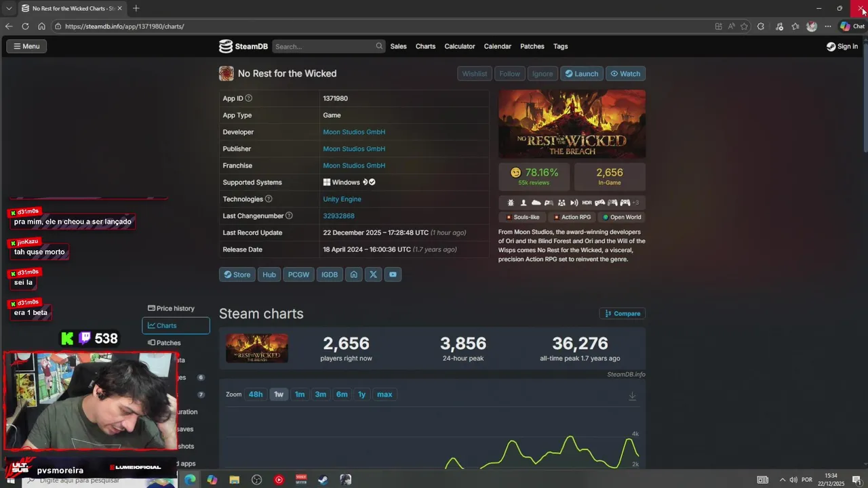Click the SteamDB logo in header
868x488 pixels.
(243, 46)
